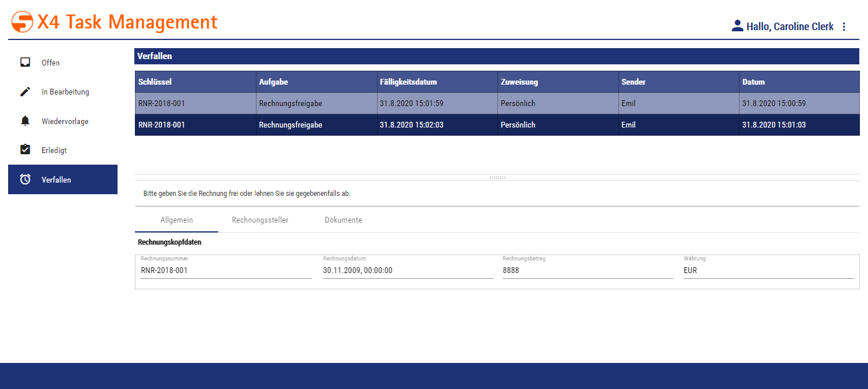The width and height of the screenshot is (868, 389).
Task: Sort by the Fälligkeitsdatum column header
Action: (x=408, y=82)
